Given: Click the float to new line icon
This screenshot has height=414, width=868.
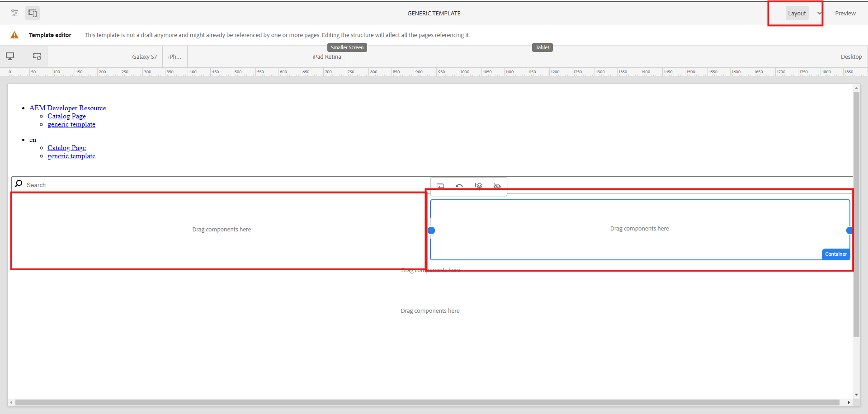Looking at the screenshot, I should [478, 186].
